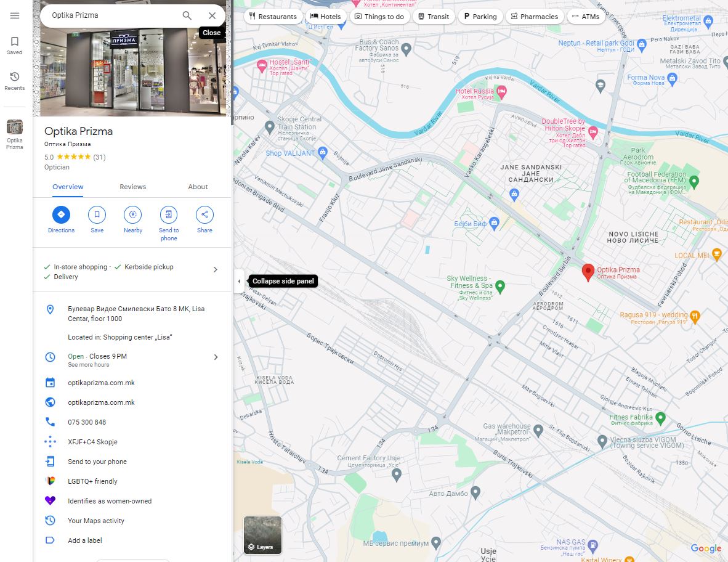Visit the optikaprizma.com.mk website link
Viewport: 728px width, 562px height.
pos(102,402)
